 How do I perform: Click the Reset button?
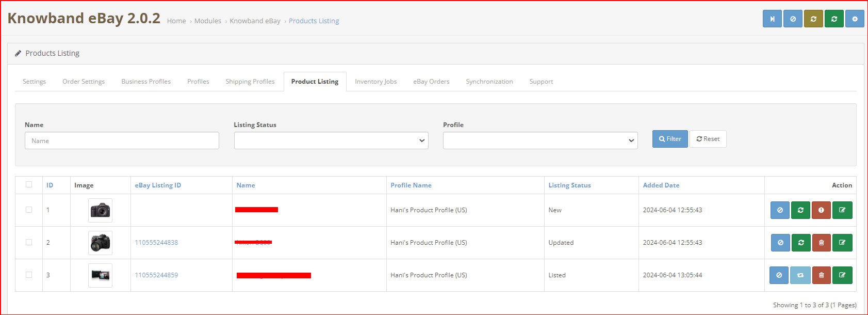pos(708,139)
